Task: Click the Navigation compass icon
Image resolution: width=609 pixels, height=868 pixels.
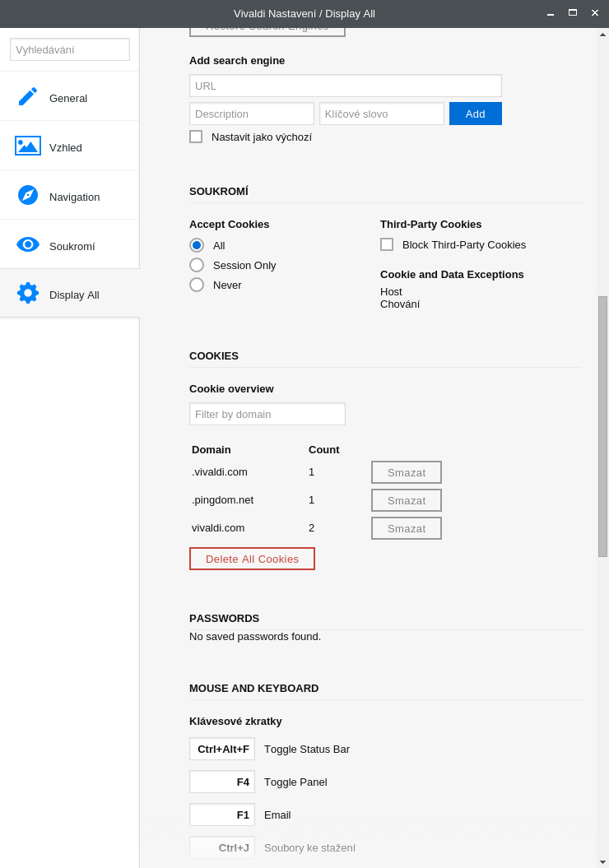Action: coord(28,195)
